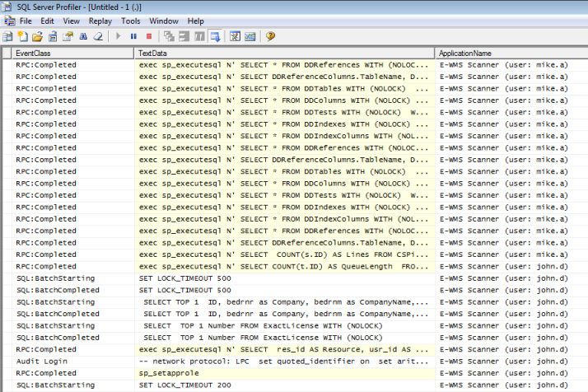This screenshot has width=588, height=392.
Task: Click the New Trace toolbar icon
Action: (7, 36)
